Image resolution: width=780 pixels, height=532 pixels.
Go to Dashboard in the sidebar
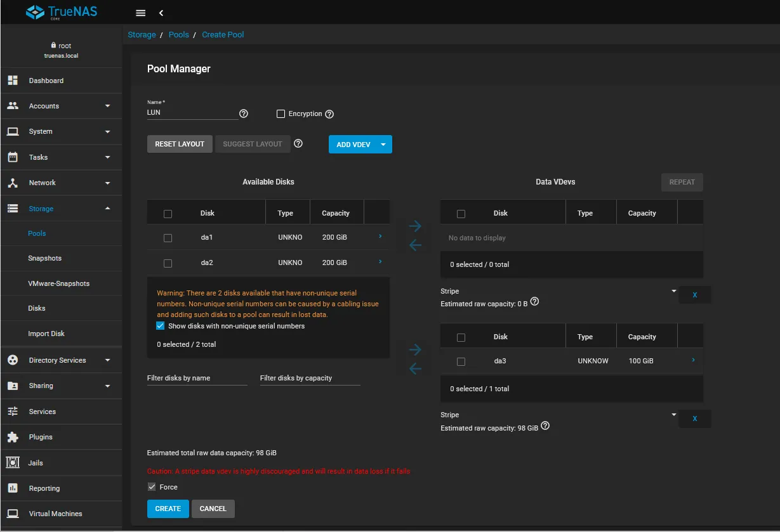46,81
